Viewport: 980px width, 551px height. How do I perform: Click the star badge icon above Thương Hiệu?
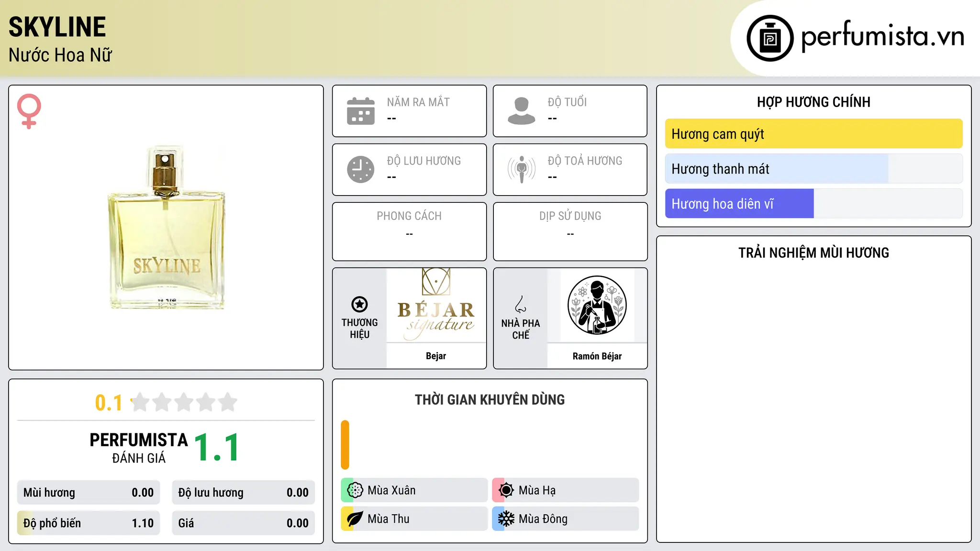point(359,304)
